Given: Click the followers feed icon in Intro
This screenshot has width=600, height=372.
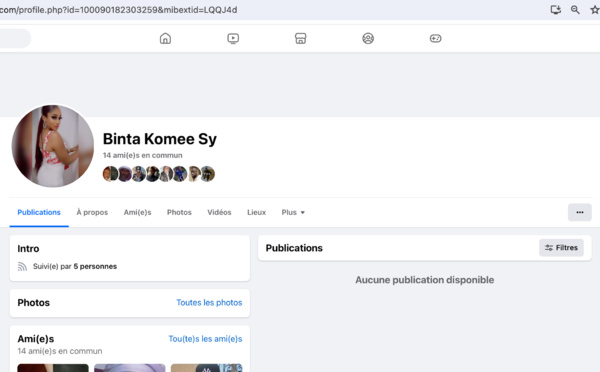Looking at the screenshot, I should pos(23,266).
